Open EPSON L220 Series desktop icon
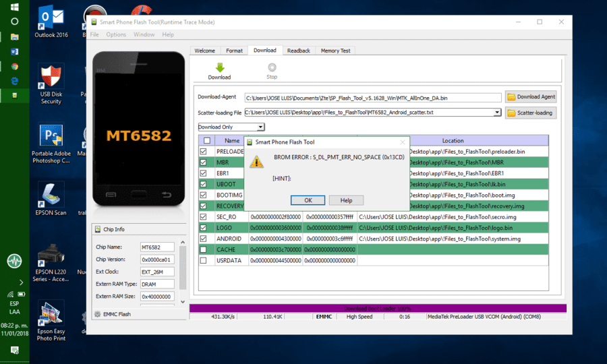This screenshot has width=607, height=364. (51, 263)
